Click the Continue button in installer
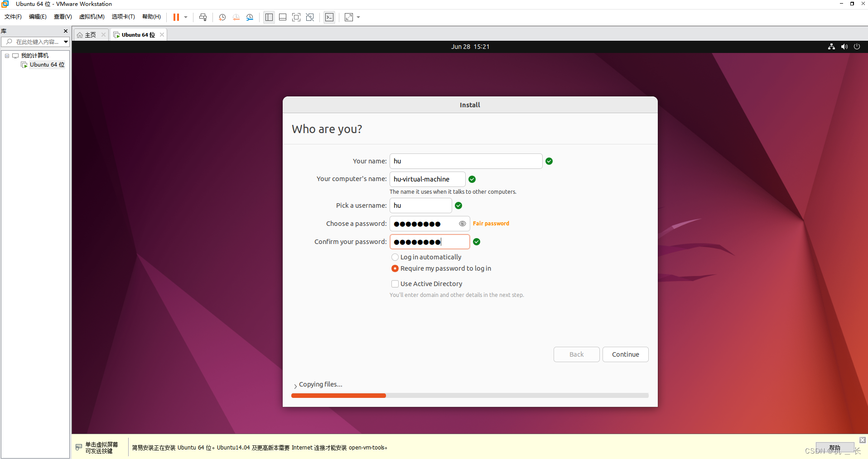The image size is (868, 459). pyautogui.click(x=626, y=354)
